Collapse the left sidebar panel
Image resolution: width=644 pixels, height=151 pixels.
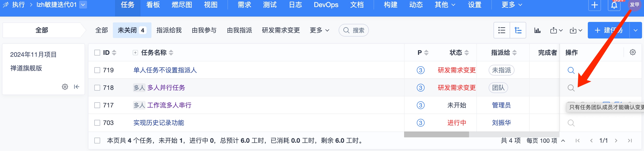click(x=76, y=87)
